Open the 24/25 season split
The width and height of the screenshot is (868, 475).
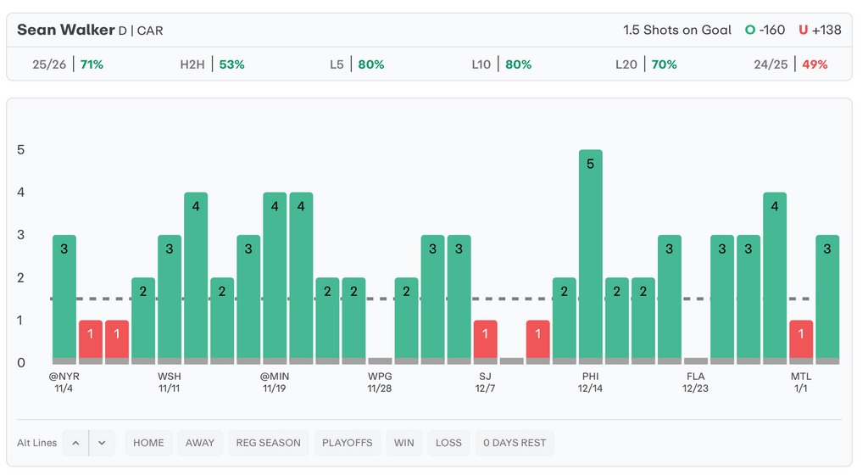(x=790, y=64)
